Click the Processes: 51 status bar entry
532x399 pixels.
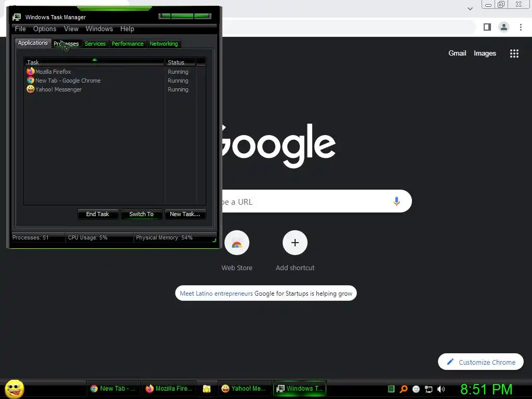[x=31, y=237]
